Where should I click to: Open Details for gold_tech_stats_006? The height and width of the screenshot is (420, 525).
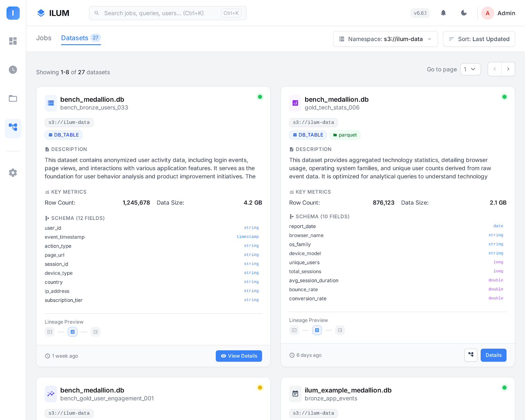493,355
